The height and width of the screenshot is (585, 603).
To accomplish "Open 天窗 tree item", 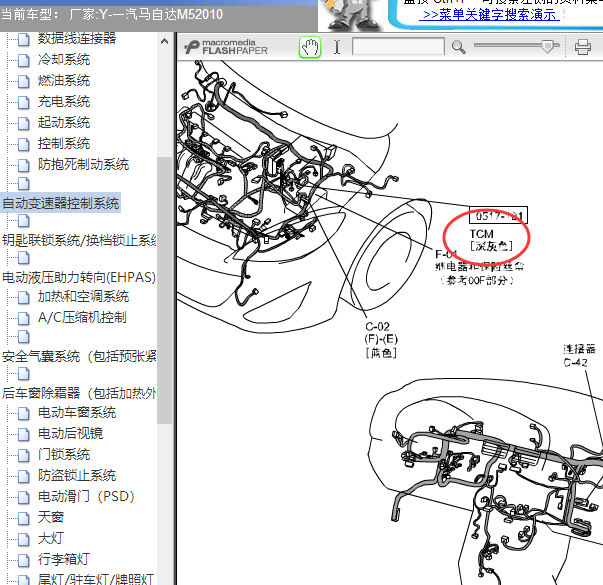I will coord(51,517).
